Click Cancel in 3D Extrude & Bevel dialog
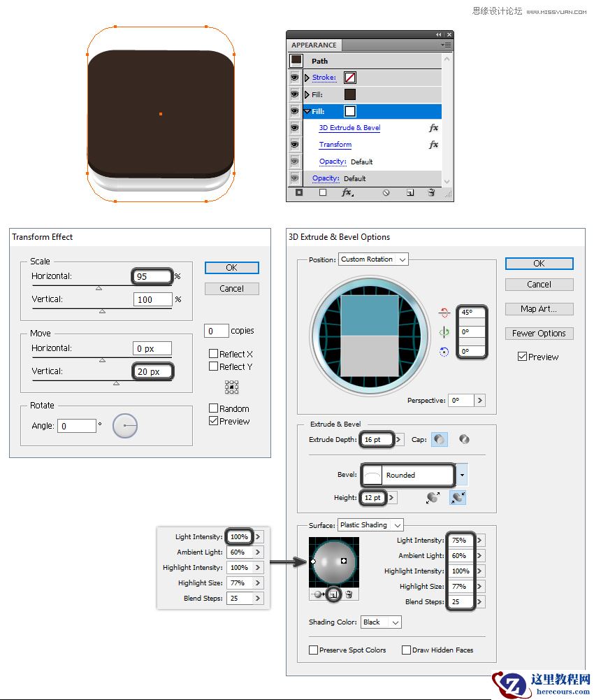The width and height of the screenshot is (594, 700). coord(539,285)
